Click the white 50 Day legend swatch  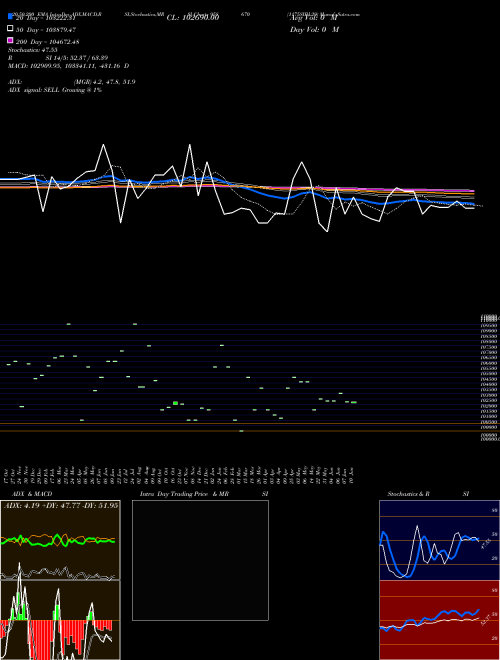tap(10, 29)
